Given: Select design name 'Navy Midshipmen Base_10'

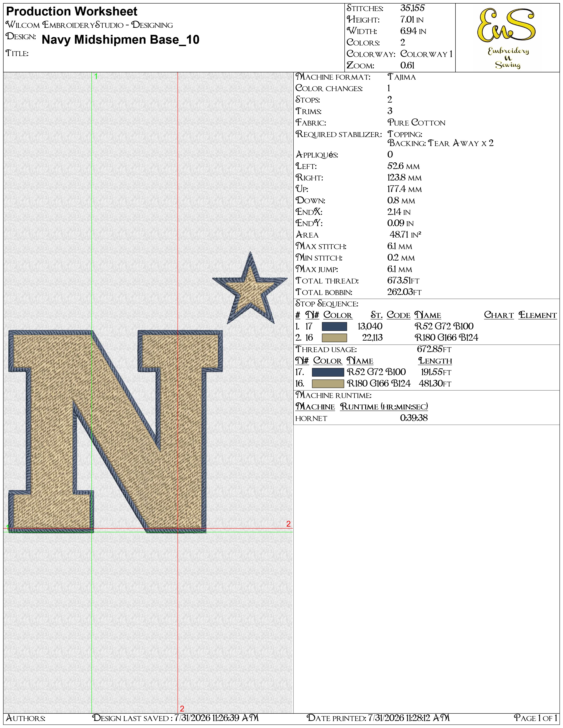Looking at the screenshot, I should click(x=120, y=40).
